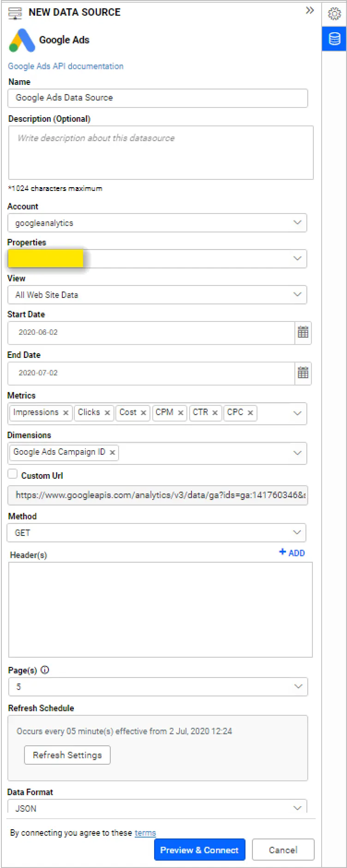Remove Google Ads Campaign ID dimension
This screenshot has width=347, height=868.
pos(112,452)
